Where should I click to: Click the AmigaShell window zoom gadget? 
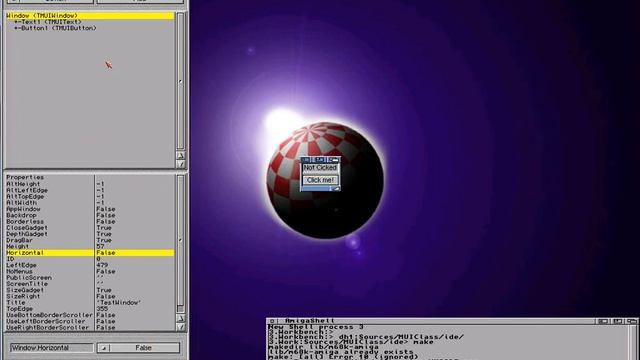point(618,321)
